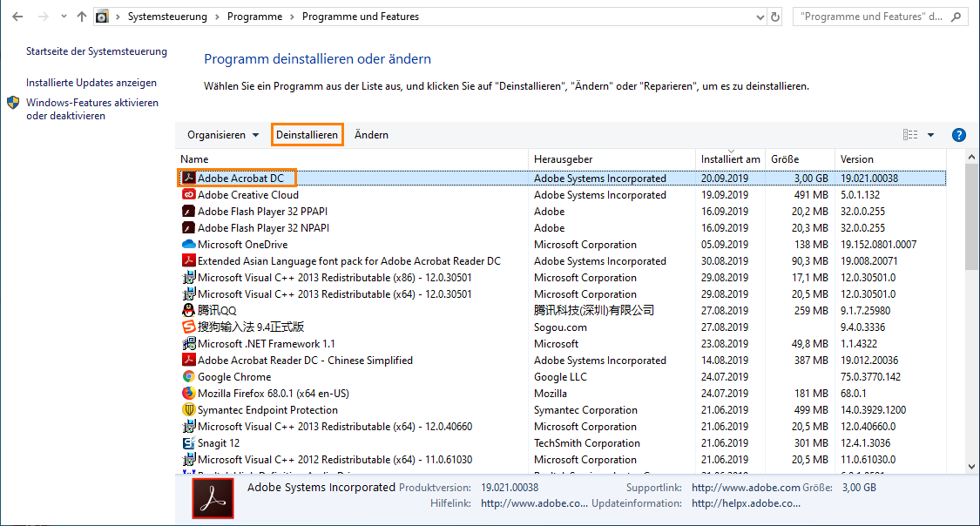Sort by the Name column header
Screen dimensions: 980x526
353,159
